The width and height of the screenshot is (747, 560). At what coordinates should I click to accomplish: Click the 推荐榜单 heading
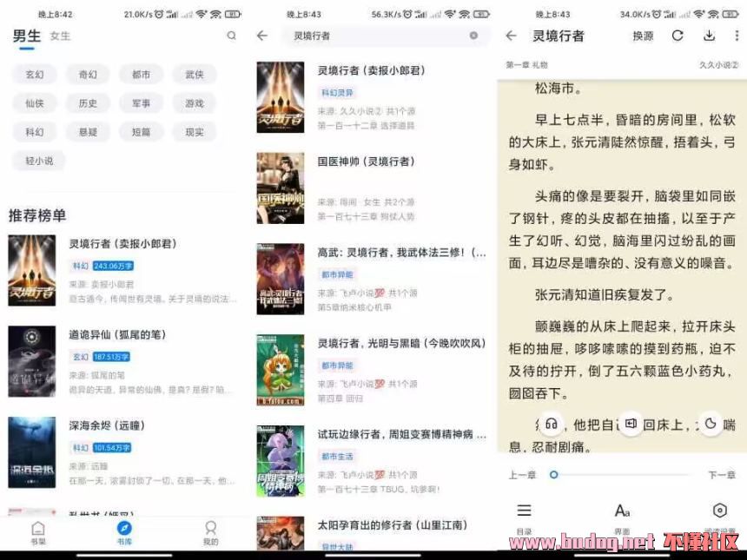coord(37,215)
